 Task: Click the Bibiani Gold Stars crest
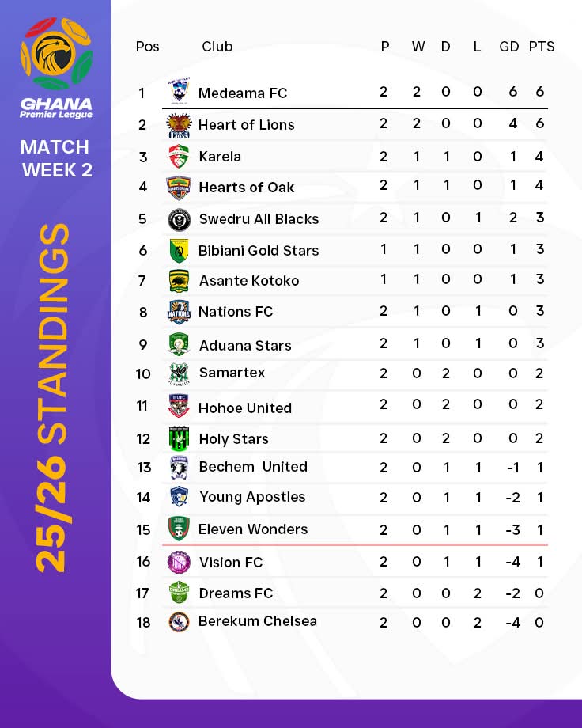[x=179, y=250]
